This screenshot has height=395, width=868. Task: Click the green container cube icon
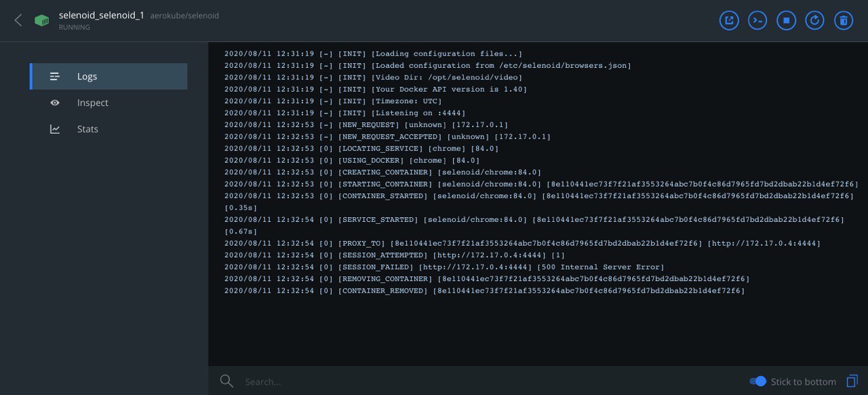coord(42,20)
